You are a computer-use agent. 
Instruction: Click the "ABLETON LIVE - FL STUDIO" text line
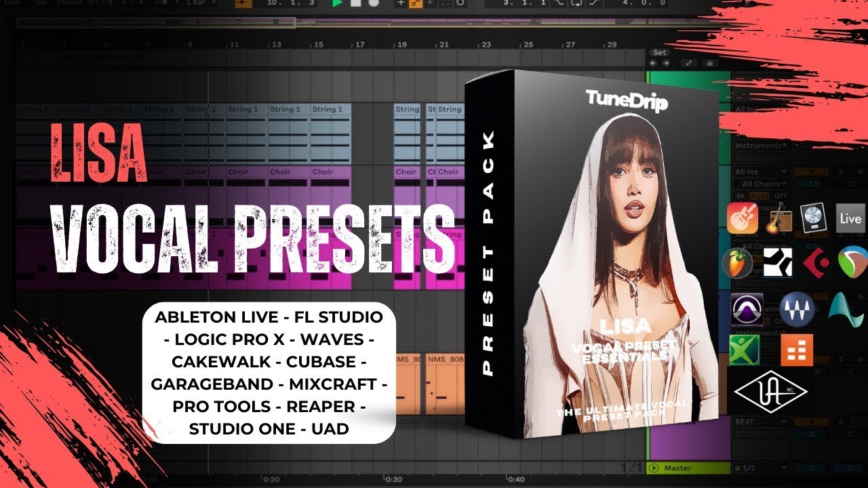coord(269,317)
